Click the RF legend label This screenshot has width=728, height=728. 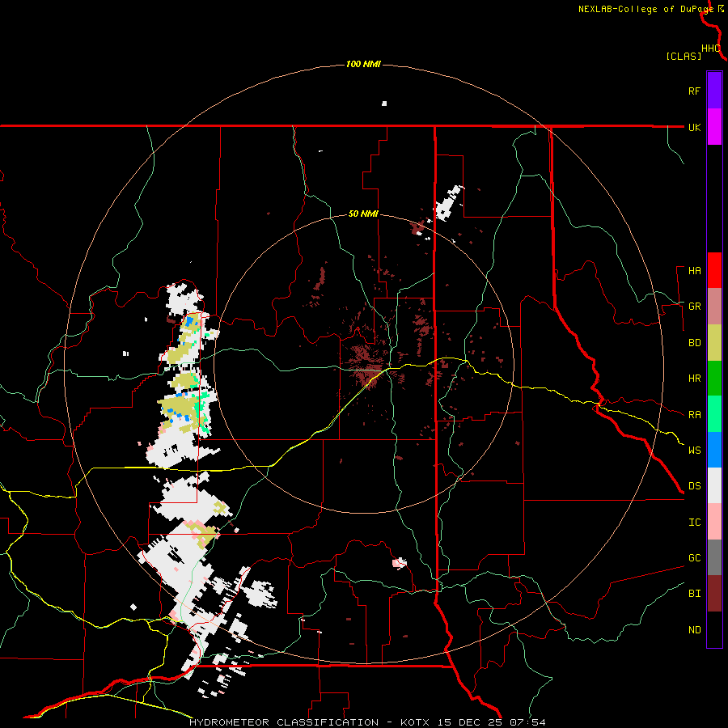pos(694,91)
